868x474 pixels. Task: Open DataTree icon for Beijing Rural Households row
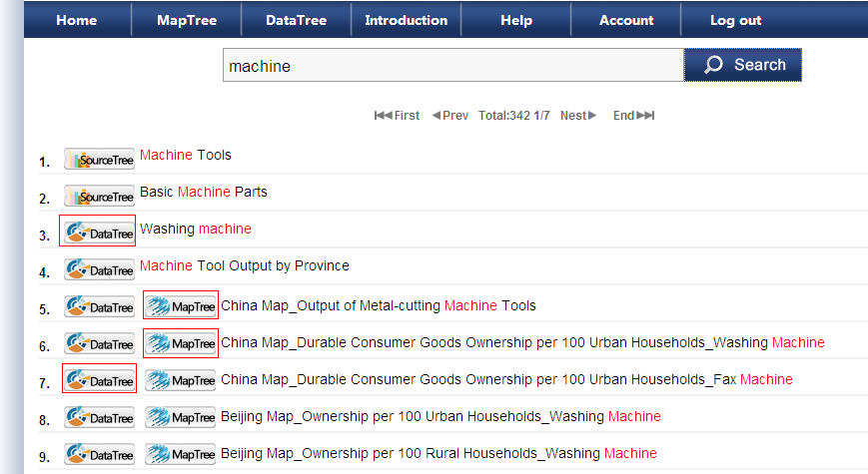(99, 455)
